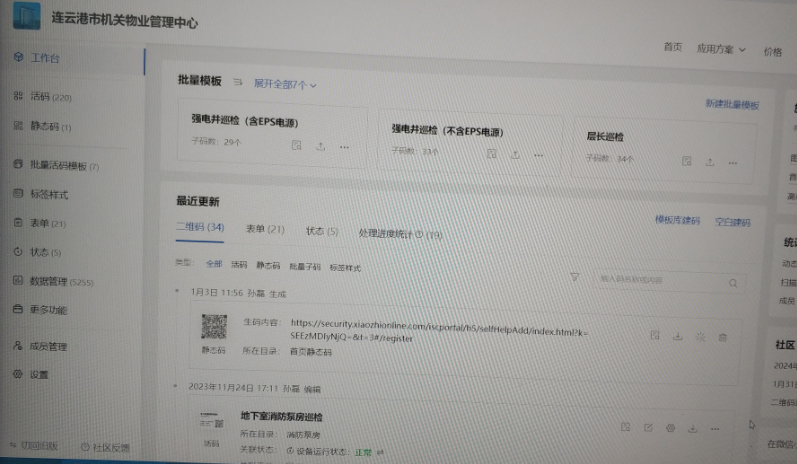The image size is (797, 464).
Task: Click the QR code name search field
Action: (x=660, y=281)
